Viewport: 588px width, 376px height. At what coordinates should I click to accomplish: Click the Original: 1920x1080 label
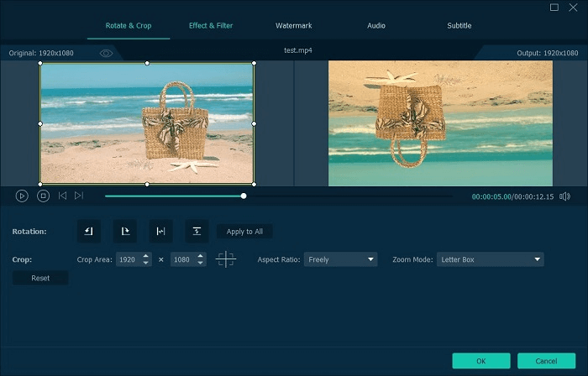click(41, 53)
